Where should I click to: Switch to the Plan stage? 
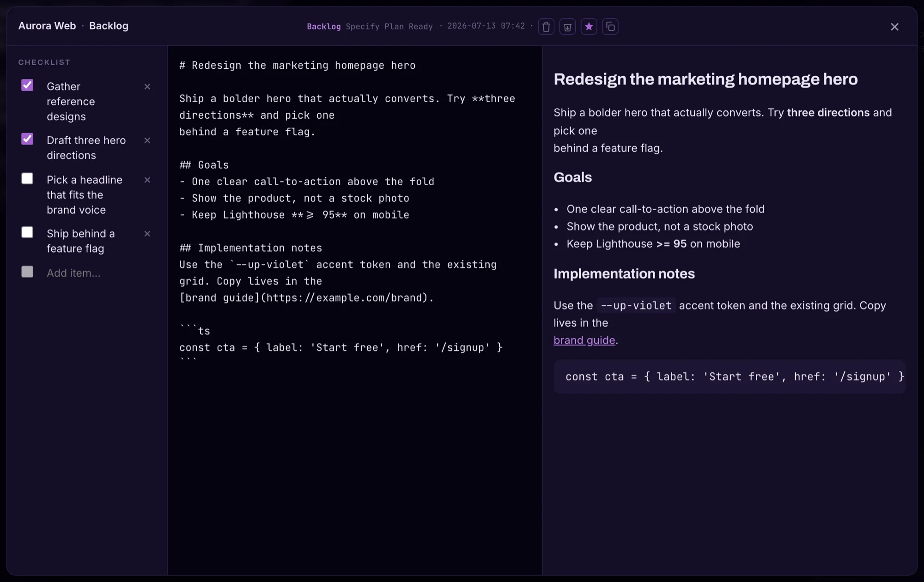tap(394, 27)
